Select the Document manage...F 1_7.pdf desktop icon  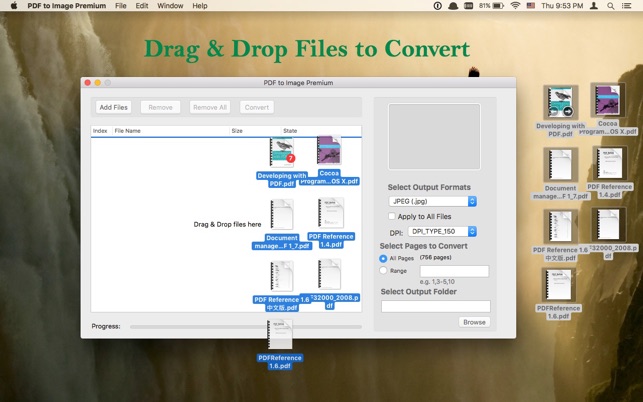560,165
